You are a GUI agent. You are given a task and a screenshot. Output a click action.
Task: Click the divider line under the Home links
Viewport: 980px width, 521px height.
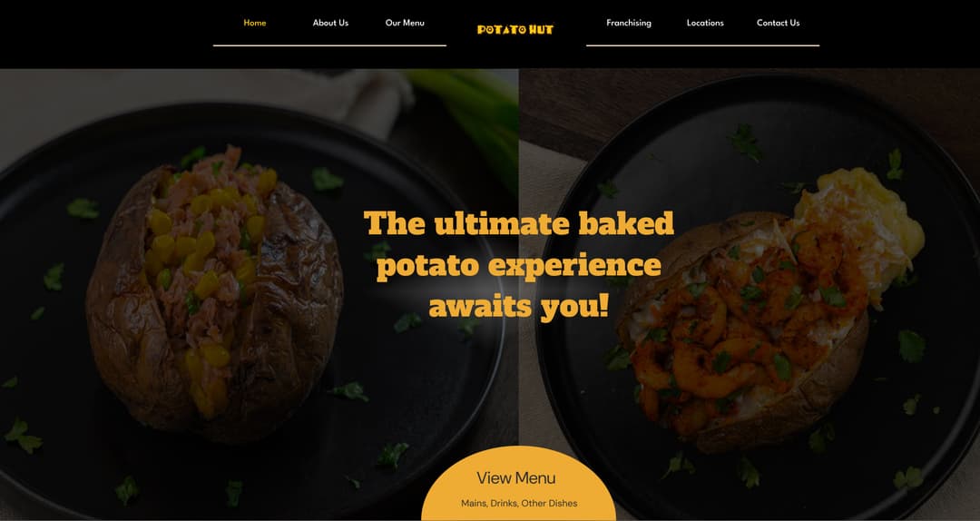click(x=330, y=45)
